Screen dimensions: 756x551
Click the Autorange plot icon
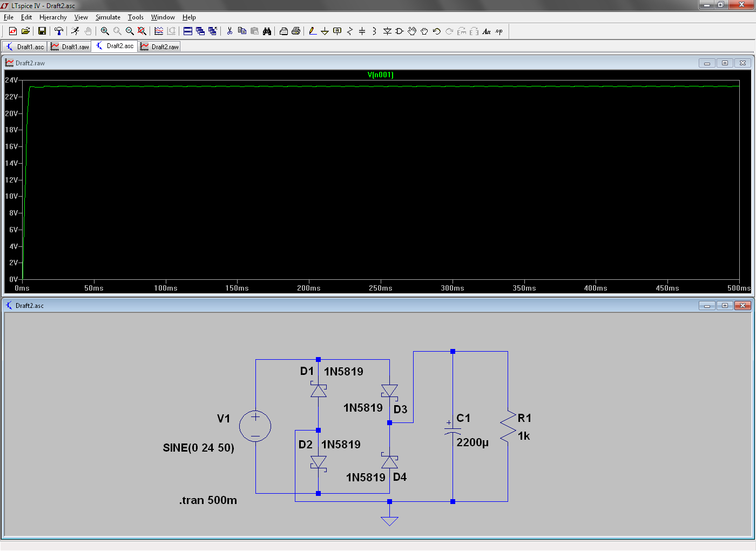tap(159, 31)
